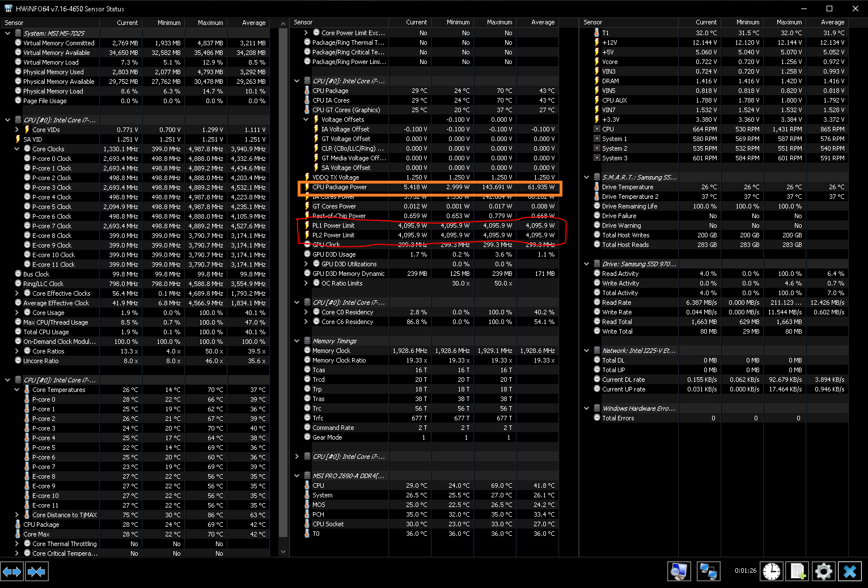The width and height of the screenshot is (868, 588).
Task: Collapse the System: MSI MS-7D25 group
Action: point(7,33)
